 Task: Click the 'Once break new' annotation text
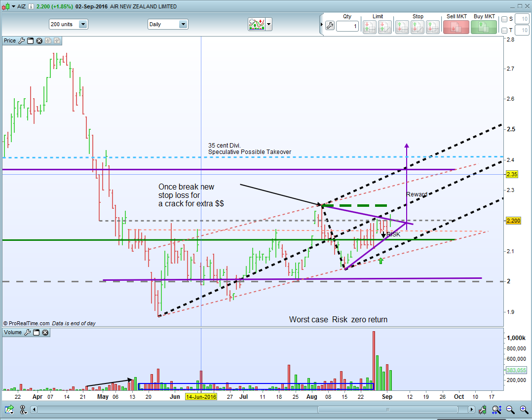click(186, 187)
